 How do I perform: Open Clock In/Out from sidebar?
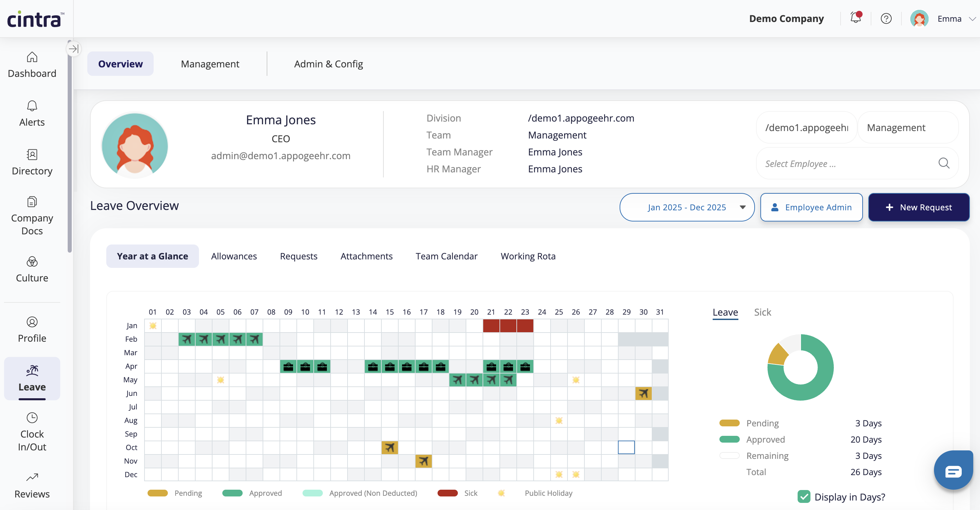pos(32,431)
